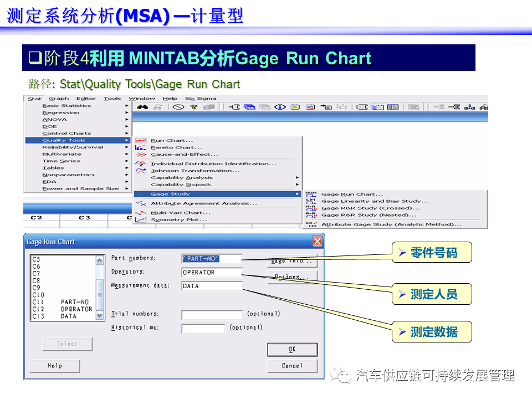Click the Trial numbers input field
The height and width of the screenshot is (399, 532).
211,314
